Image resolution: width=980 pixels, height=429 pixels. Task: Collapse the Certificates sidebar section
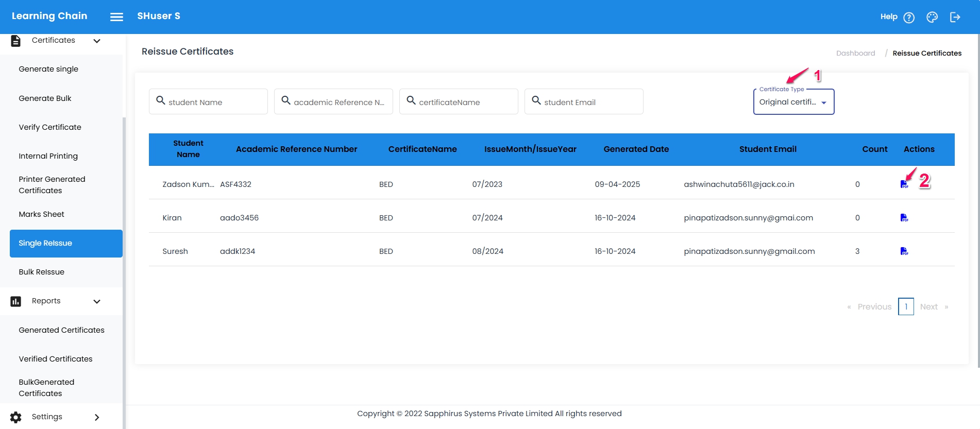[97, 41]
